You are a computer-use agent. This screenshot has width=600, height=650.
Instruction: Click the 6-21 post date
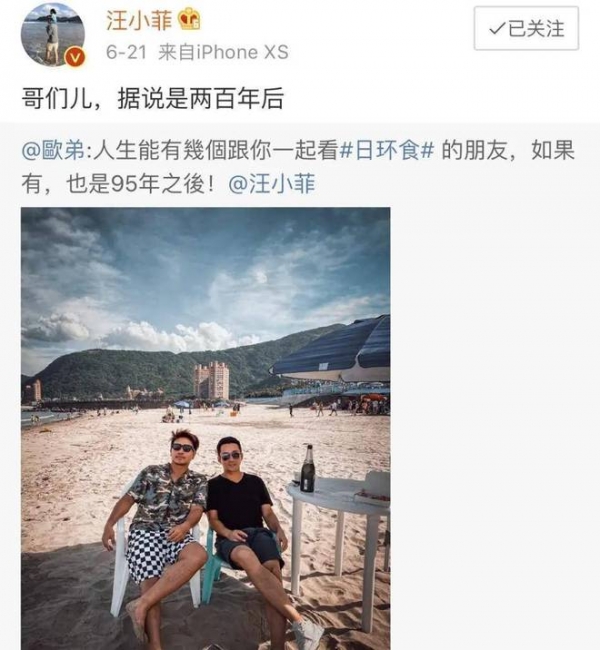click(x=126, y=53)
